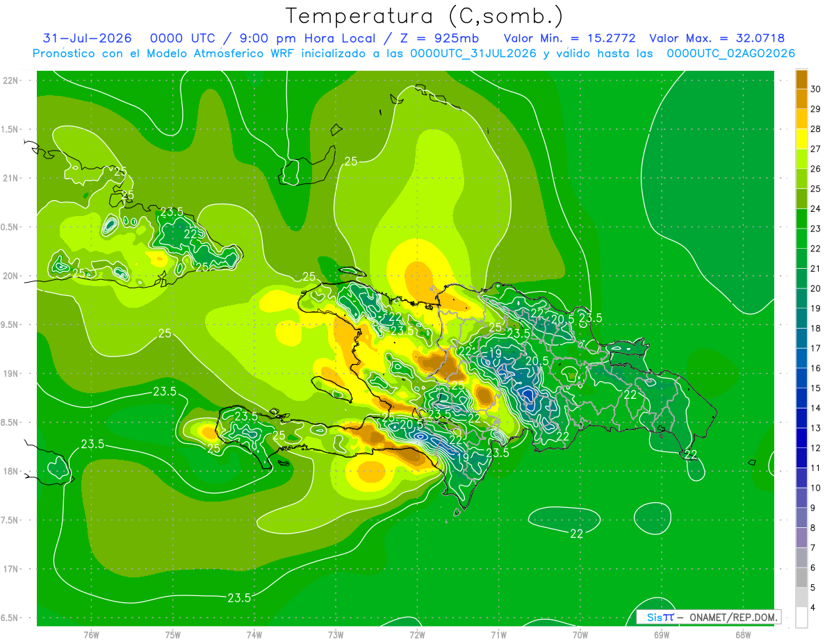Viewport: 834px width, 644px height.
Task: Pick the yellow legend swatch between 27 and 28
Action: coord(801,139)
